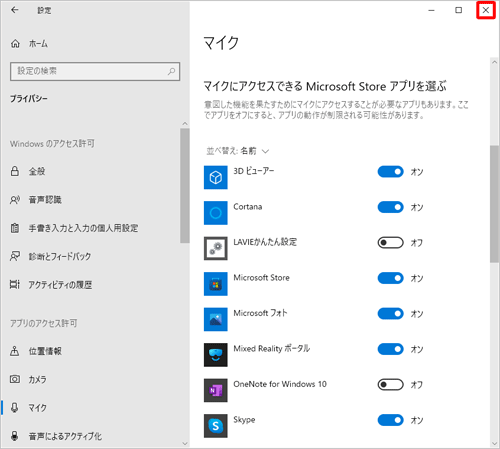
Task: Turn off 3D ビューアー microphone access
Action: (x=390, y=172)
